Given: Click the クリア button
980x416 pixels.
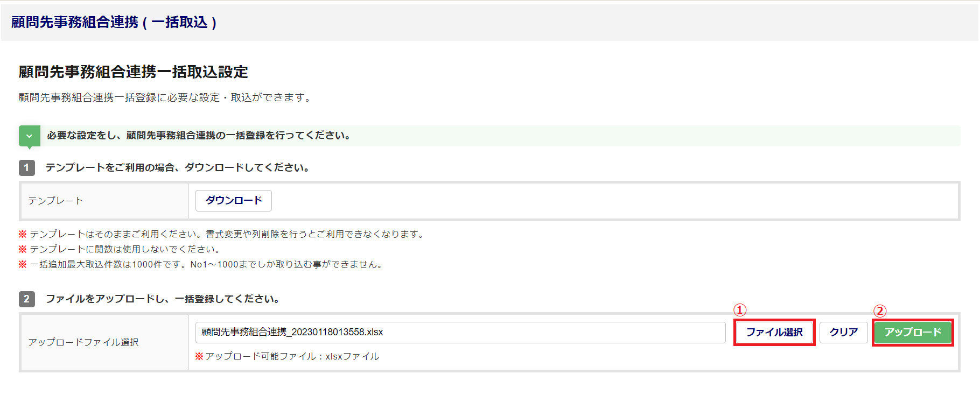Looking at the screenshot, I should [x=843, y=333].
